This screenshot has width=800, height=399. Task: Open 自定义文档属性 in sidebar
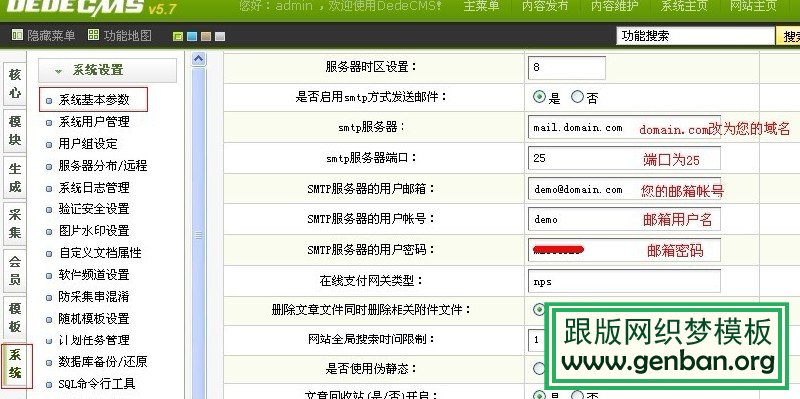(x=100, y=253)
